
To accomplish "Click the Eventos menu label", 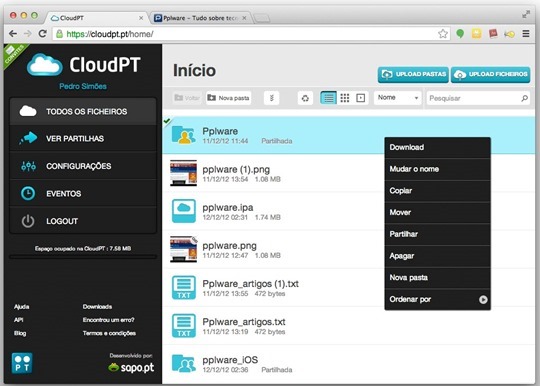I will pyautogui.click(x=64, y=194).
